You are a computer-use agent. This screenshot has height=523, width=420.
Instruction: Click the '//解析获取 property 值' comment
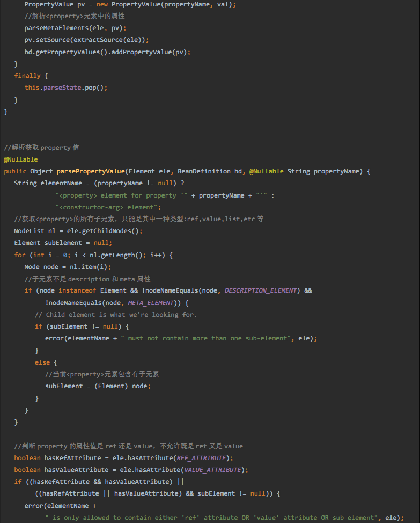[42, 148]
